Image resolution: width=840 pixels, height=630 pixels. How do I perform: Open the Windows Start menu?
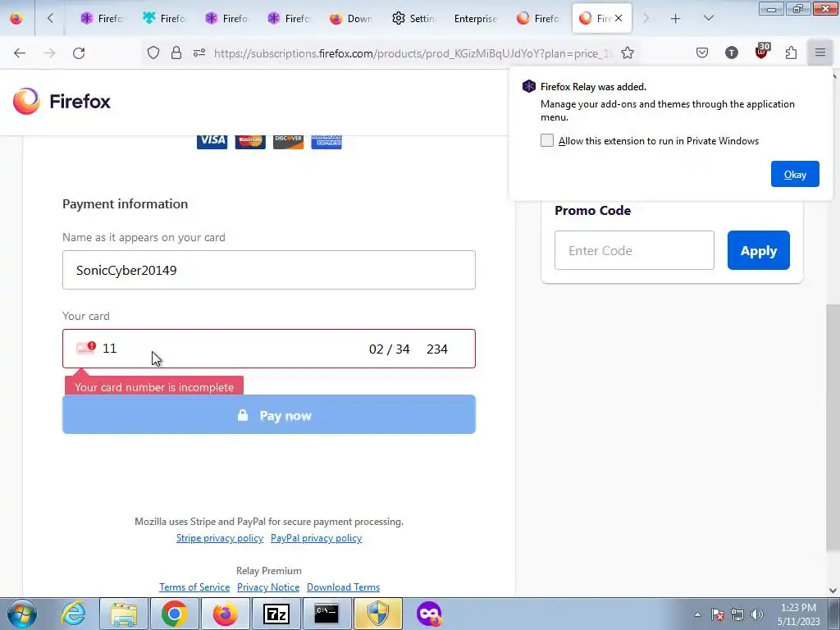pos(22,614)
